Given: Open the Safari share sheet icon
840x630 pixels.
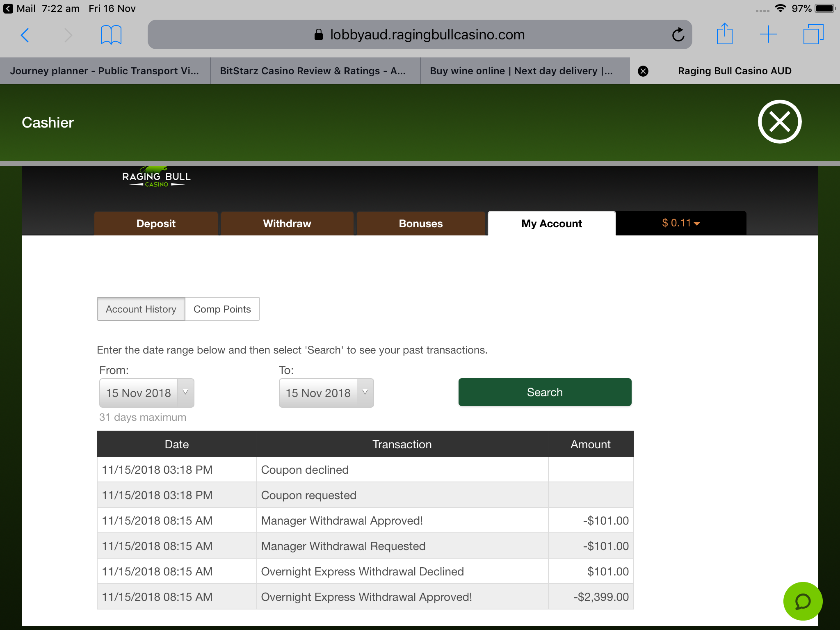Looking at the screenshot, I should point(724,34).
